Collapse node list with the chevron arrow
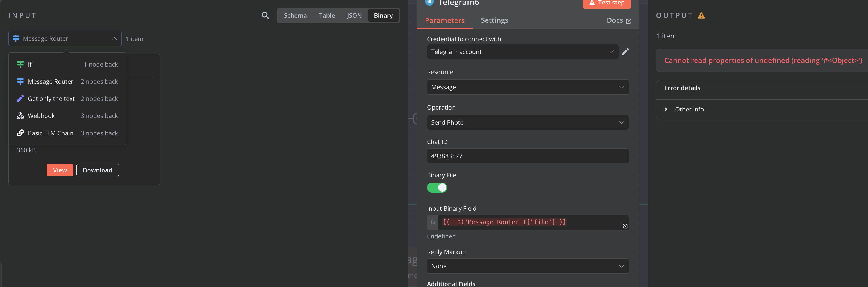868x287 pixels. tap(114, 39)
